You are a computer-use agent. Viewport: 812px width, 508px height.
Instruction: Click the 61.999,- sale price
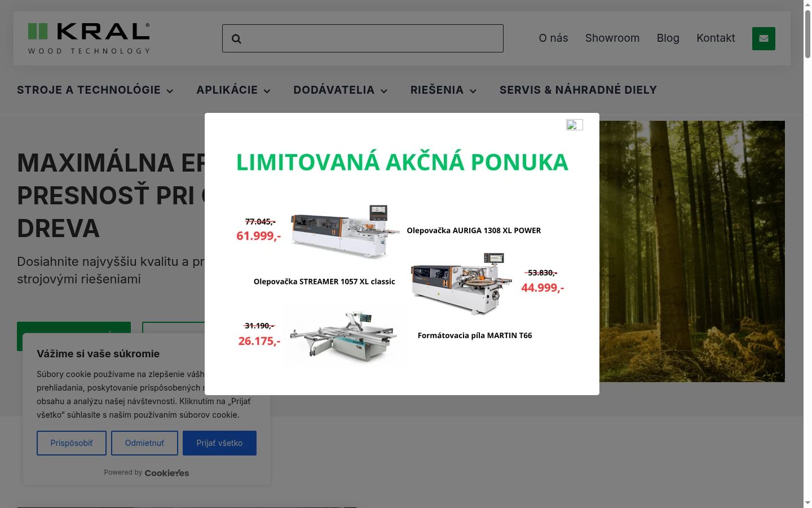[258, 236]
